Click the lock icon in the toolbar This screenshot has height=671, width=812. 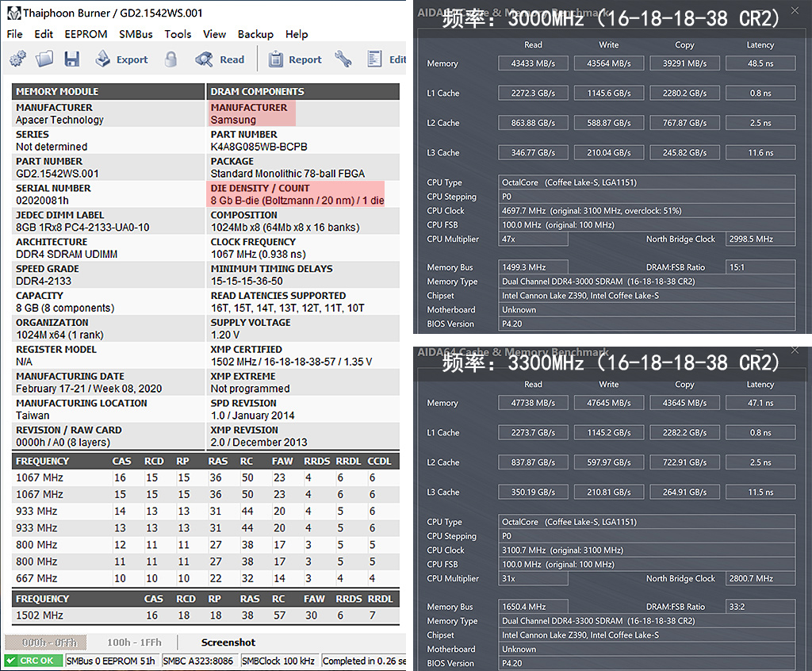(170, 59)
